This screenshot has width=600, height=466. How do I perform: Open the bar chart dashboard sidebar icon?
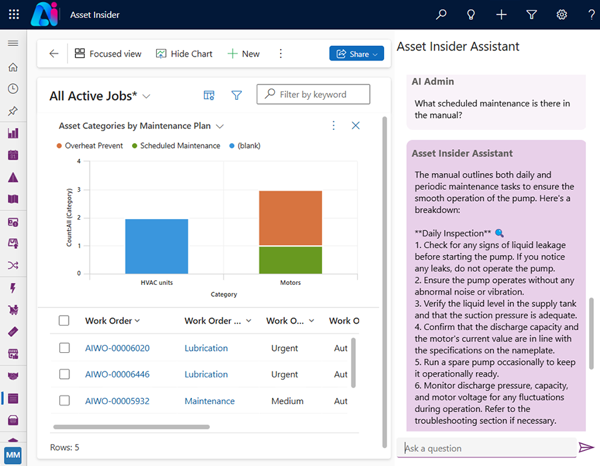pyautogui.click(x=13, y=133)
